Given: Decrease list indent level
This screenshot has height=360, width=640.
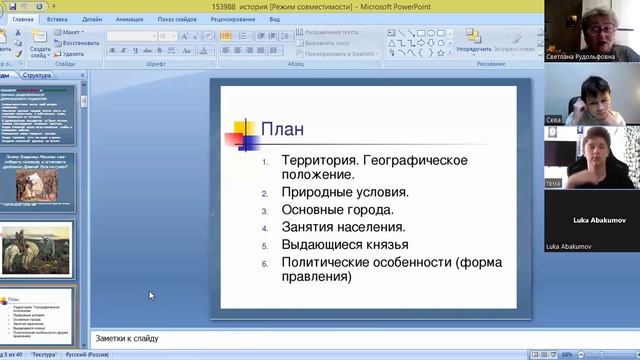Looking at the screenshot, I should coord(261,36).
